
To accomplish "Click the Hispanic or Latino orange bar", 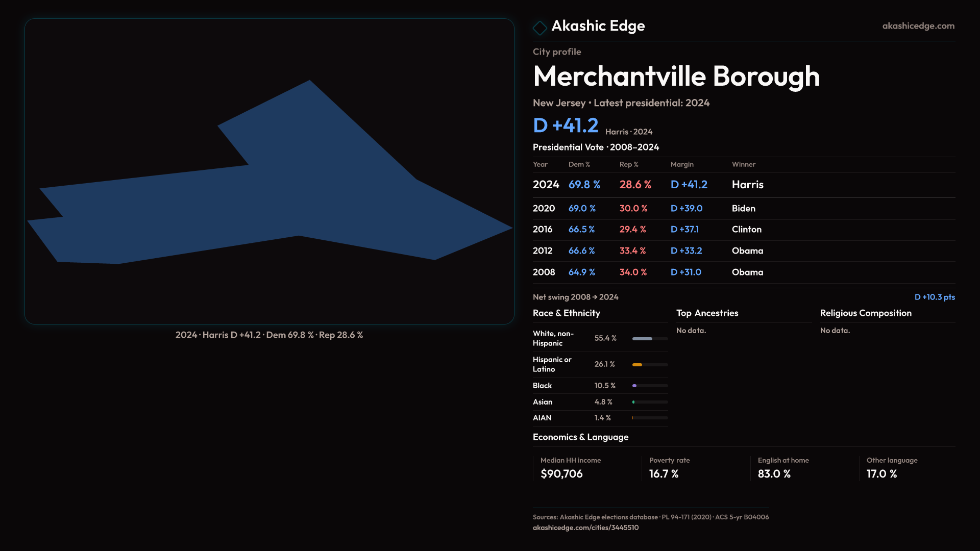I will point(638,365).
